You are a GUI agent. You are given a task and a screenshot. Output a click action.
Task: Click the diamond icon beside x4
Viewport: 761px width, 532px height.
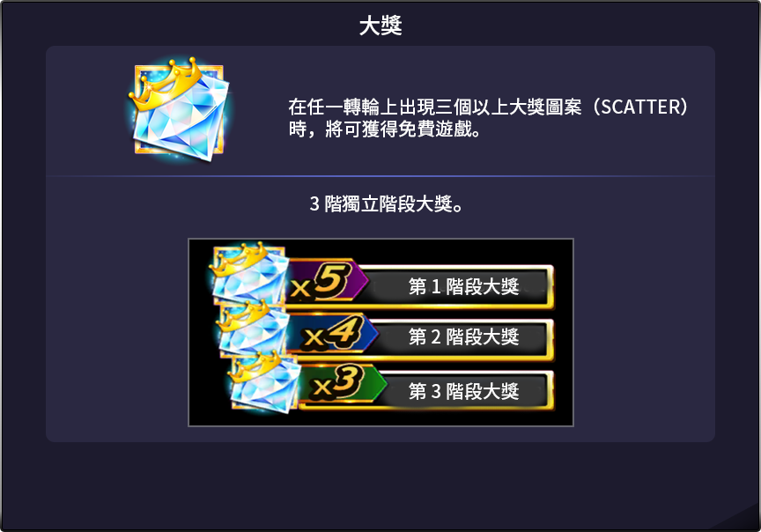[254, 329]
